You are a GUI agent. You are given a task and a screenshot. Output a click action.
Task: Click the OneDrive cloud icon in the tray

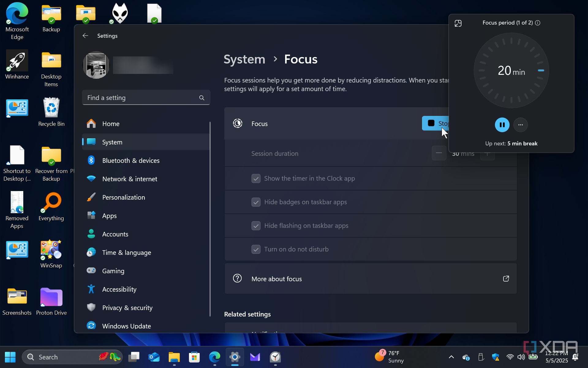tap(466, 357)
